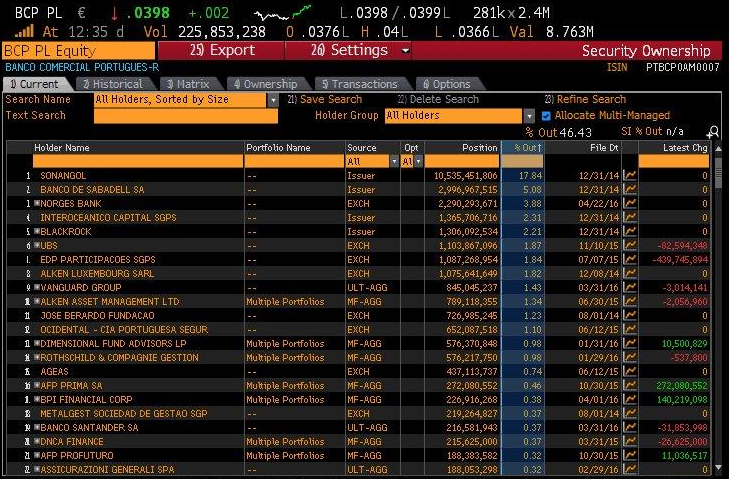Open history chart icon for VANGUARD GROUP row

pyautogui.click(x=630, y=287)
